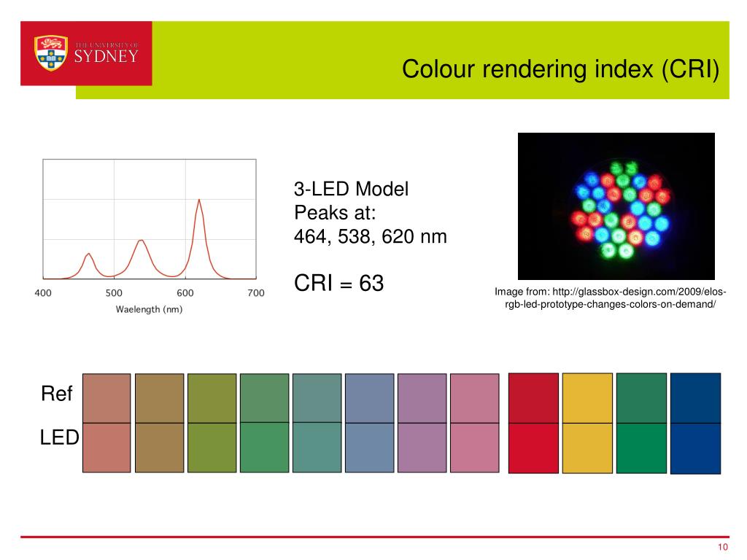Pick the Ref row olive swatch
The image size is (747, 560).
(x=212, y=398)
